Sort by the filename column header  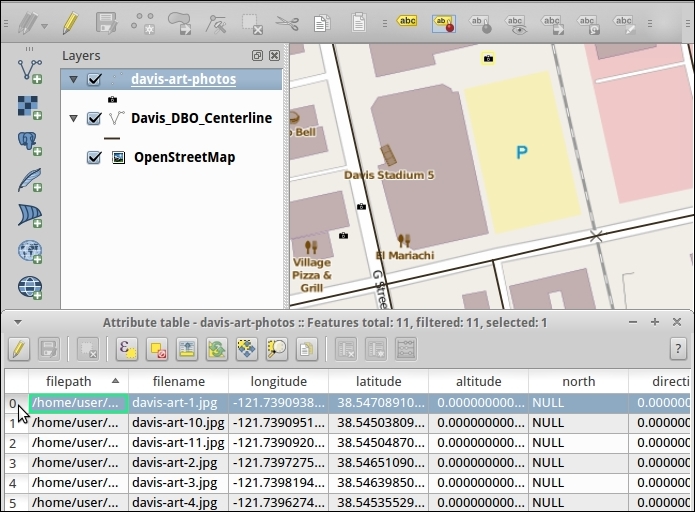178,381
